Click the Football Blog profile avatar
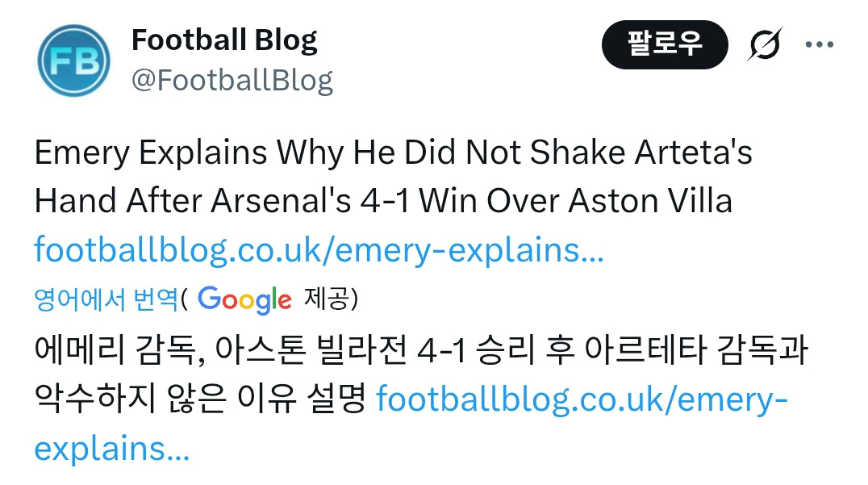The width and height of the screenshot is (868, 485). [73, 56]
